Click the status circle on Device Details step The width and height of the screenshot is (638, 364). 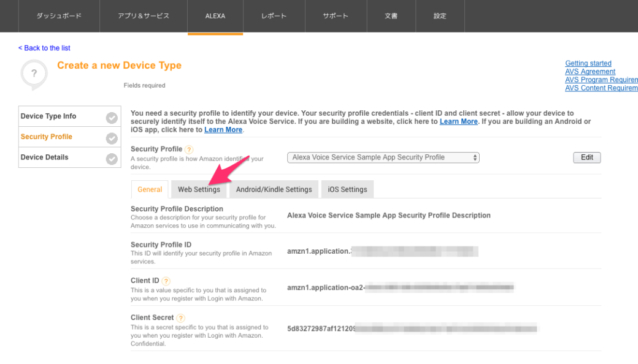click(x=112, y=157)
